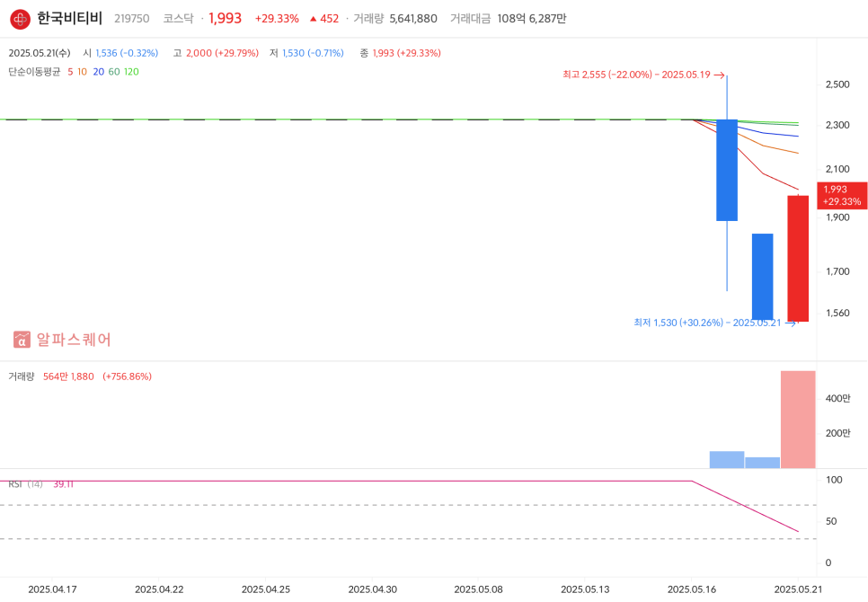This screenshot has width=868, height=602.
Task: Click the 종 closing value 1,993 (+29.33%)
Action: 407,53
